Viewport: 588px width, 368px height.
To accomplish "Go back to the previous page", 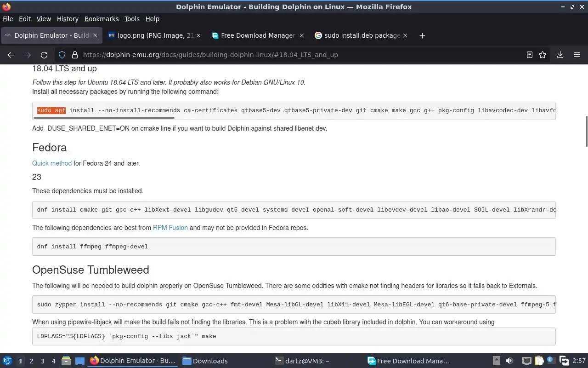I will tap(11, 55).
